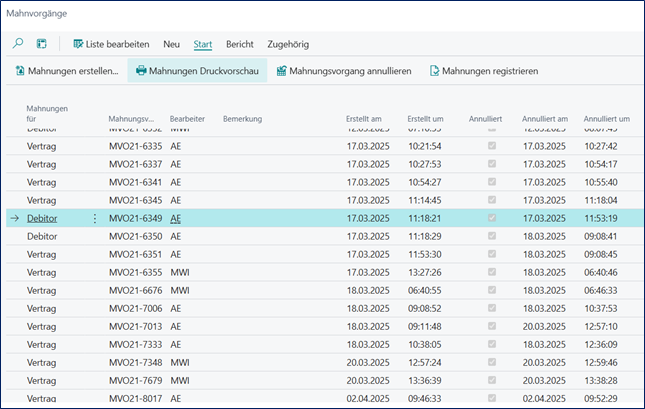Click the search magnifier icon
Viewport: 645px width, 409px height.
click(x=18, y=43)
